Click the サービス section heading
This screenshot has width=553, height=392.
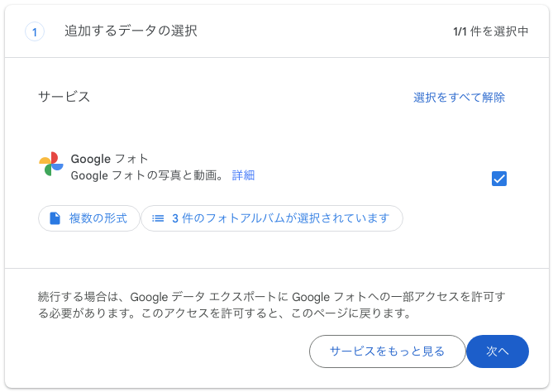coord(64,97)
